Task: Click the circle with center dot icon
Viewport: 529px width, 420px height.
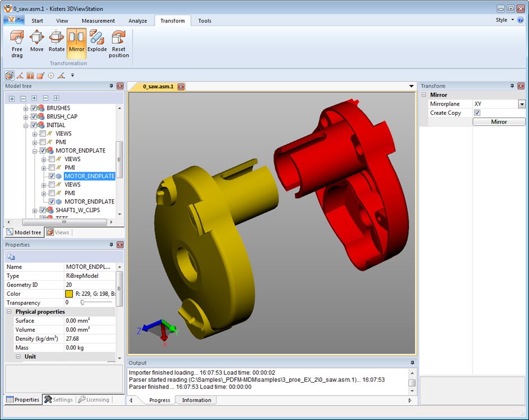Action: coord(51,75)
